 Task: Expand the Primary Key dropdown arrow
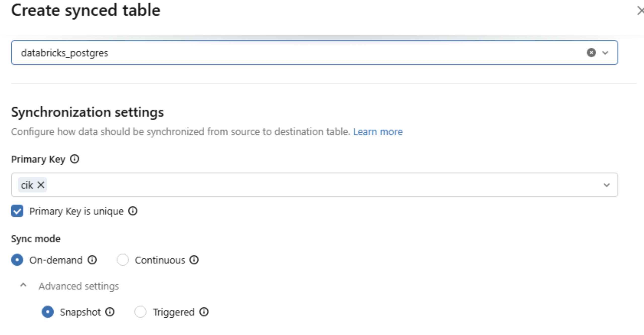[x=607, y=185]
